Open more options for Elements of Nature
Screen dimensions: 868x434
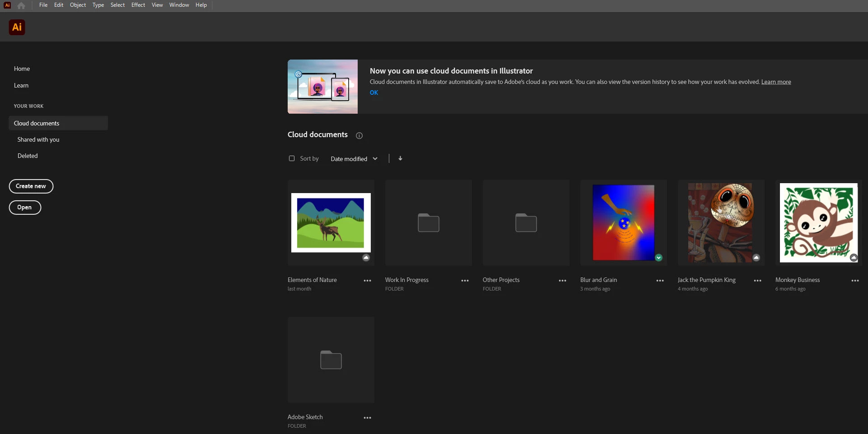pos(368,281)
